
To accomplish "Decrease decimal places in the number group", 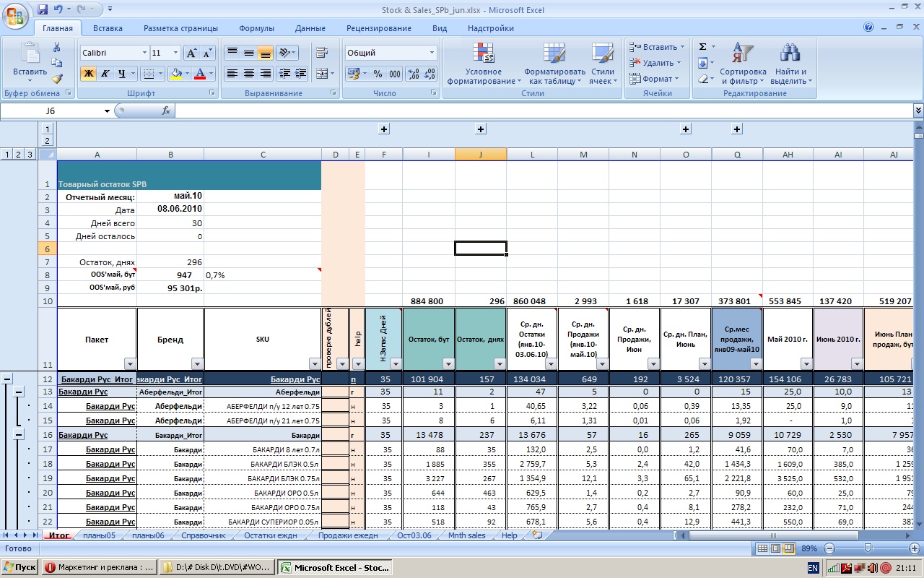I will coord(431,74).
